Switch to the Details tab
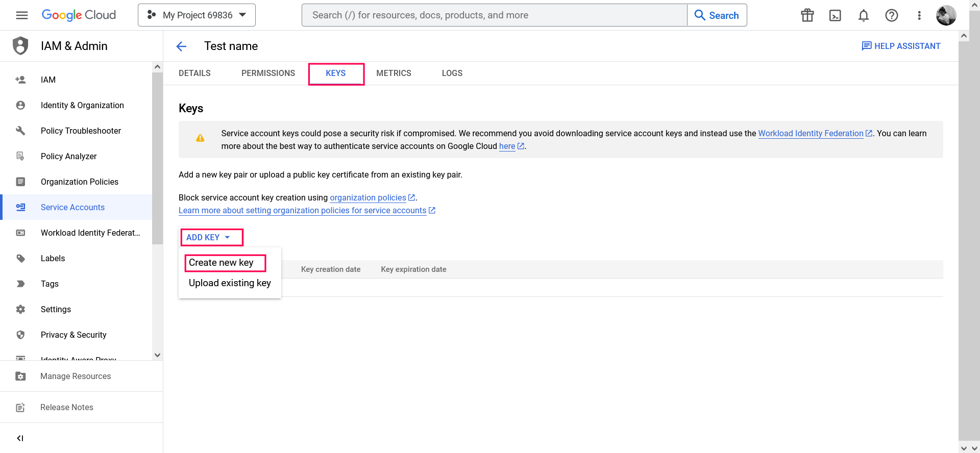The height and width of the screenshot is (453, 980). [x=194, y=73]
